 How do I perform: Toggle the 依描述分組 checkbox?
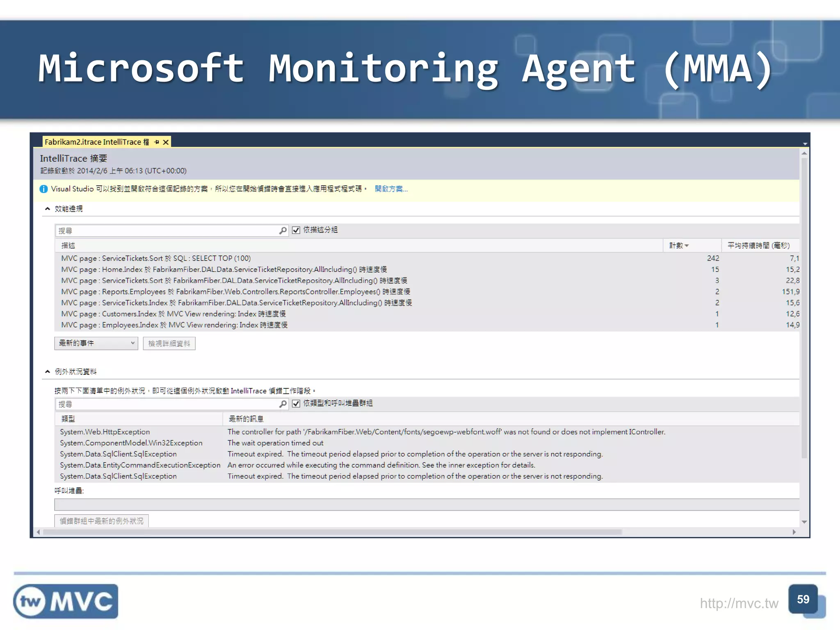coord(296,230)
